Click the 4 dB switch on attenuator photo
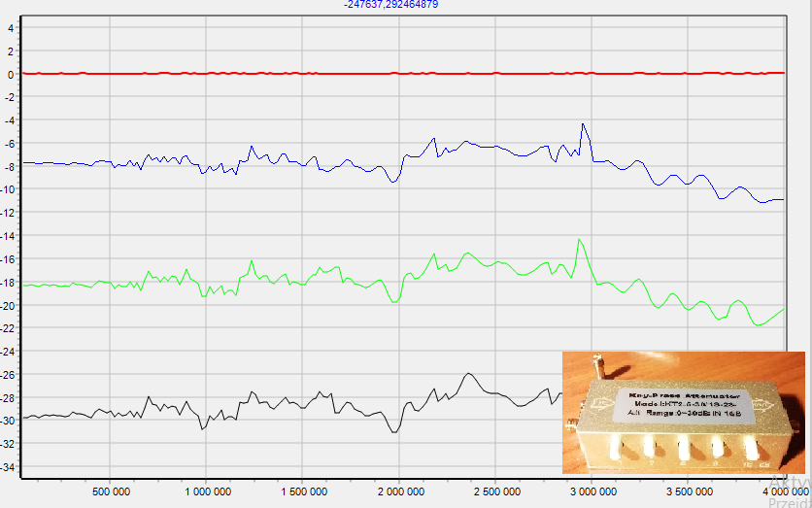812x508 pixels. (684, 448)
